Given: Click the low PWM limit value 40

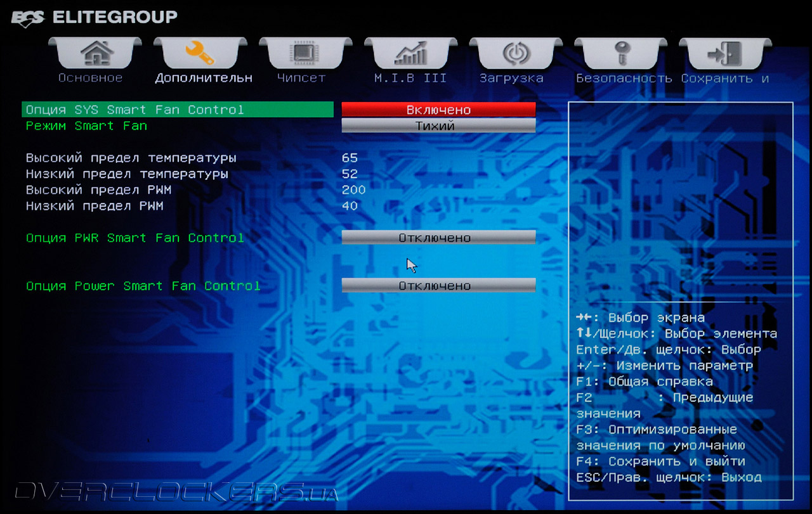Looking at the screenshot, I should point(350,206).
